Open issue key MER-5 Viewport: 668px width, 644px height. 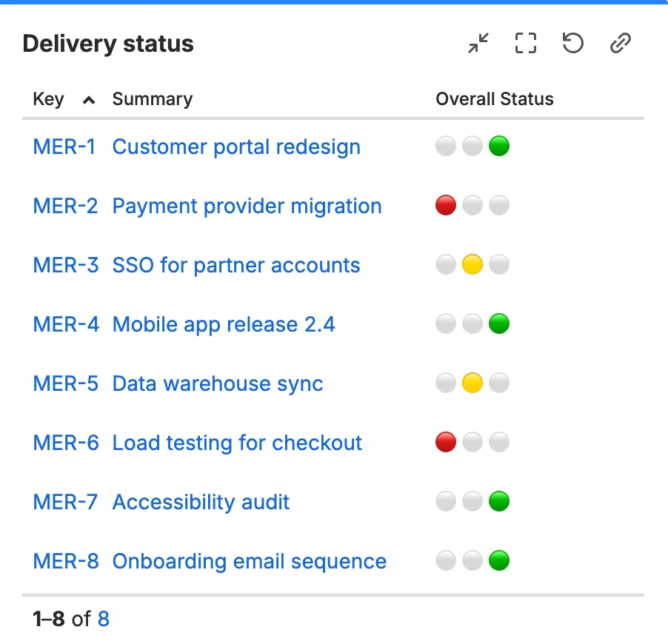(x=66, y=383)
